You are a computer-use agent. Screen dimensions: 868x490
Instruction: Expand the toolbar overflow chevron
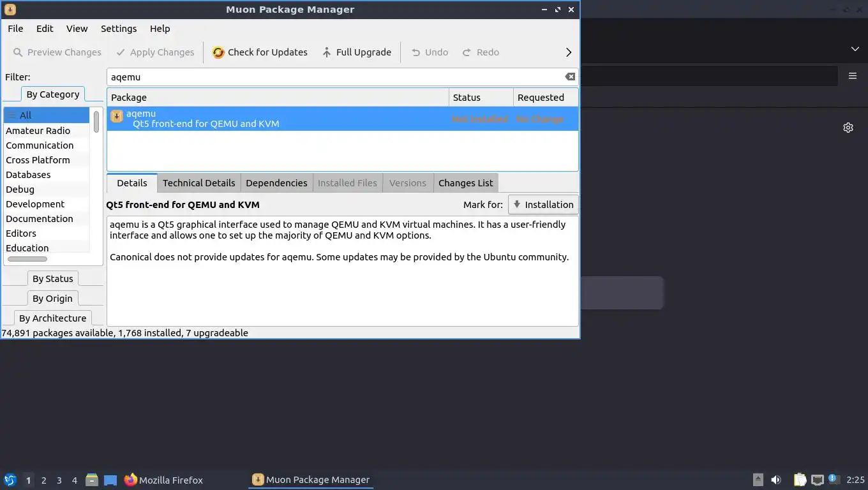point(569,52)
